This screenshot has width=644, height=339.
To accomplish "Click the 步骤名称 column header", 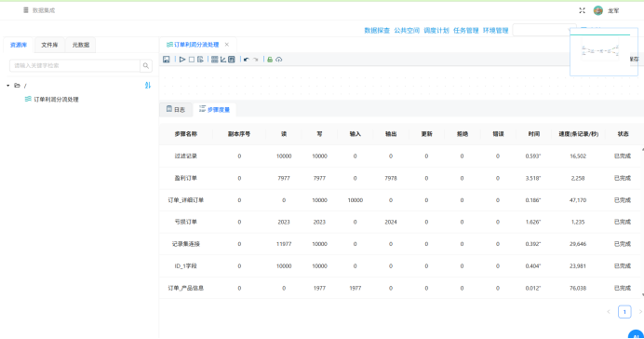I will click(x=185, y=134).
